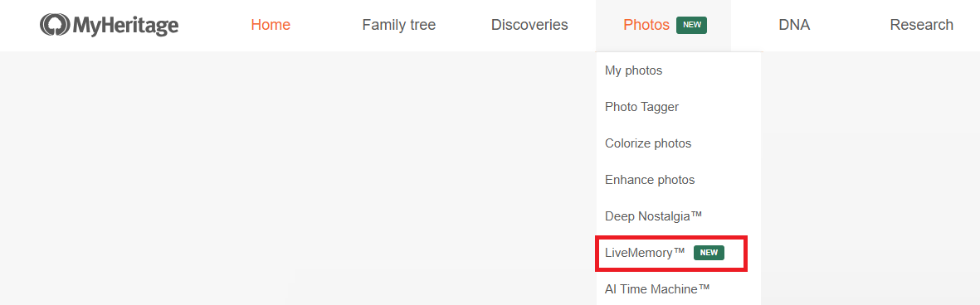Click the NEW badge beside Photos
This screenshot has width=980, height=305.
tap(691, 25)
